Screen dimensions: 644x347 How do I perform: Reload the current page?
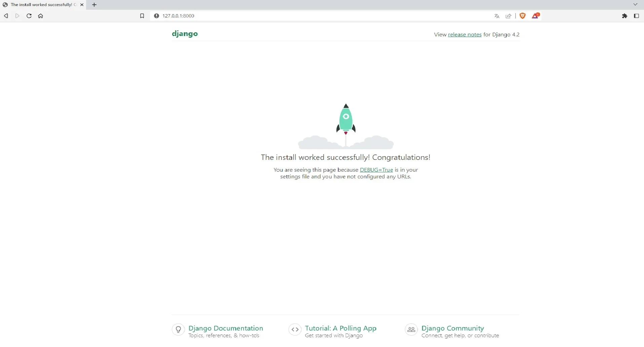29,16
